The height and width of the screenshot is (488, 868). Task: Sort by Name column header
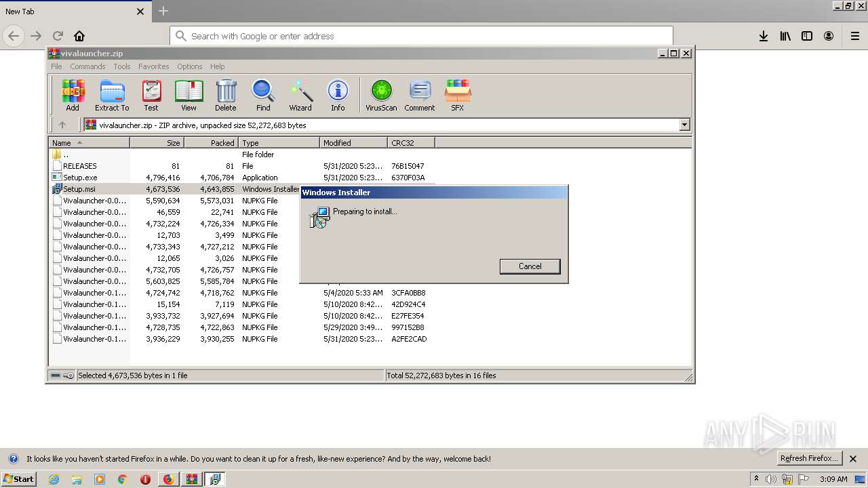pos(89,143)
